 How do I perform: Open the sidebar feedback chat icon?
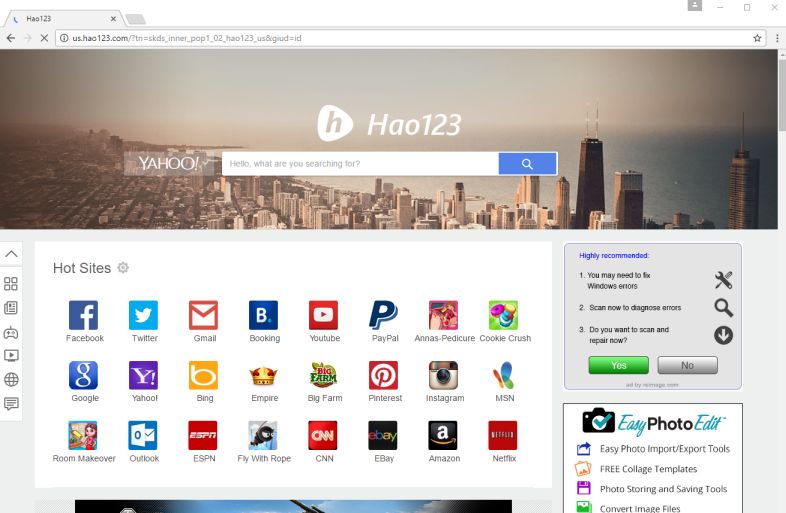pos(11,404)
